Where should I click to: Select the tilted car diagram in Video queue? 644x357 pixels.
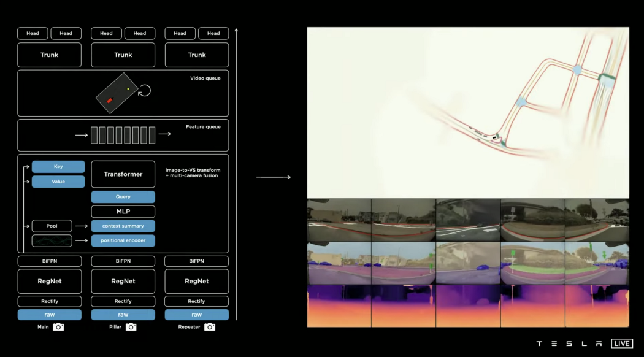click(117, 93)
